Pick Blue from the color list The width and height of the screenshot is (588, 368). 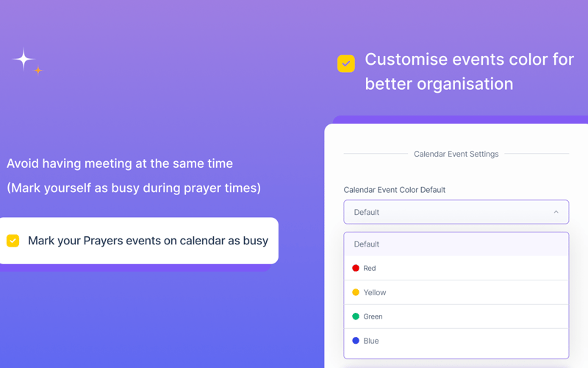[456, 341]
